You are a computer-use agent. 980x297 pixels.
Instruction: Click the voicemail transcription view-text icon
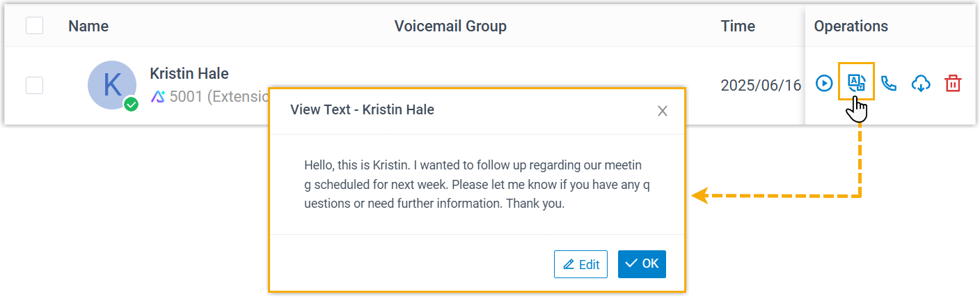[x=856, y=84]
